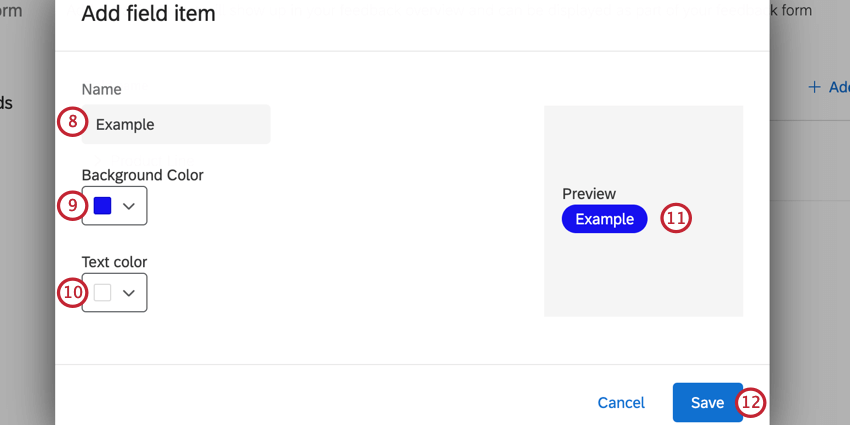Click the blue Background Color swatch
The image size is (850, 425).
(102, 206)
